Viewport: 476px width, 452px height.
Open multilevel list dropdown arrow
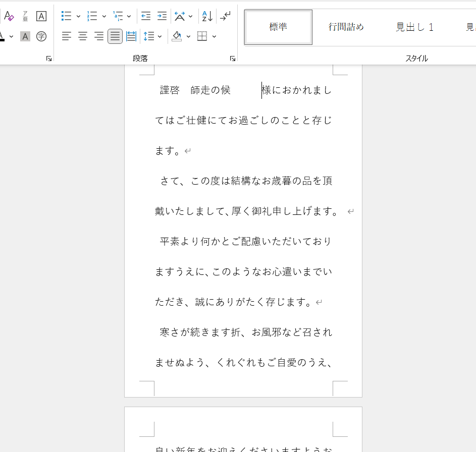(x=129, y=16)
